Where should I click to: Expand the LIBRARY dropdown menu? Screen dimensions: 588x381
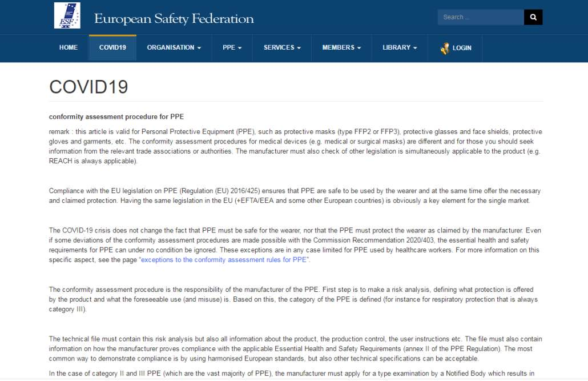[400, 48]
